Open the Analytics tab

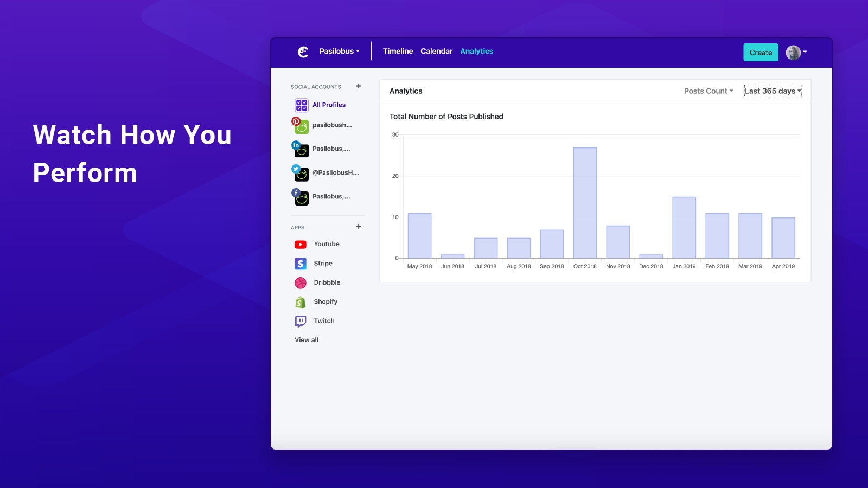pos(476,51)
